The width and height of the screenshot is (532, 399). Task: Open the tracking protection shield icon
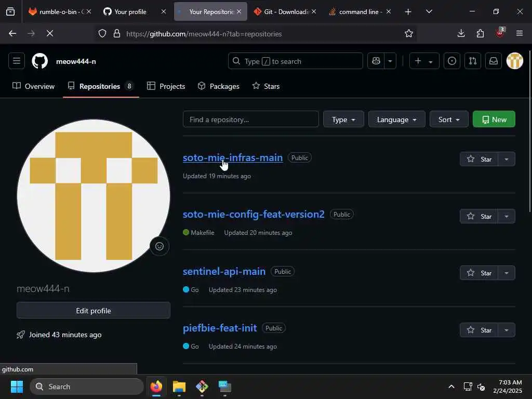[102, 34]
